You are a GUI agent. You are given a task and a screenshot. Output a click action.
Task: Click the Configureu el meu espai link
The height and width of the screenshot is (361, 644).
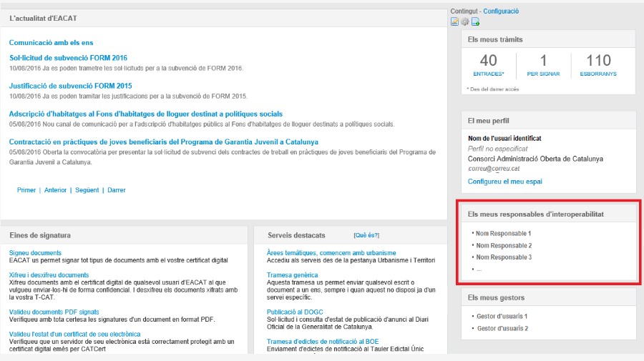(504, 182)
